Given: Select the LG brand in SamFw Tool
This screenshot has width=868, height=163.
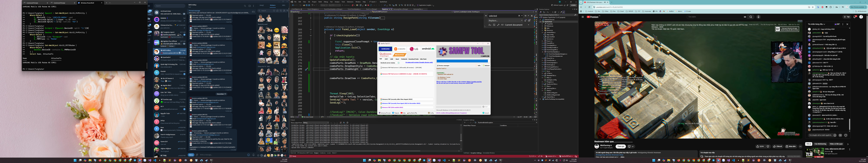Looking at the screenshot, I should point(414,49).
